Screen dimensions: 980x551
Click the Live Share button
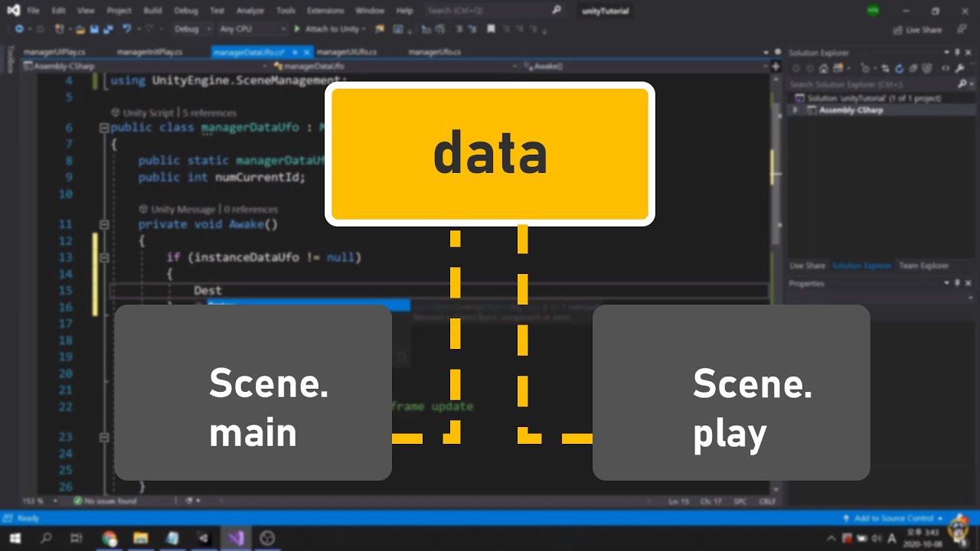pos(917,30)
